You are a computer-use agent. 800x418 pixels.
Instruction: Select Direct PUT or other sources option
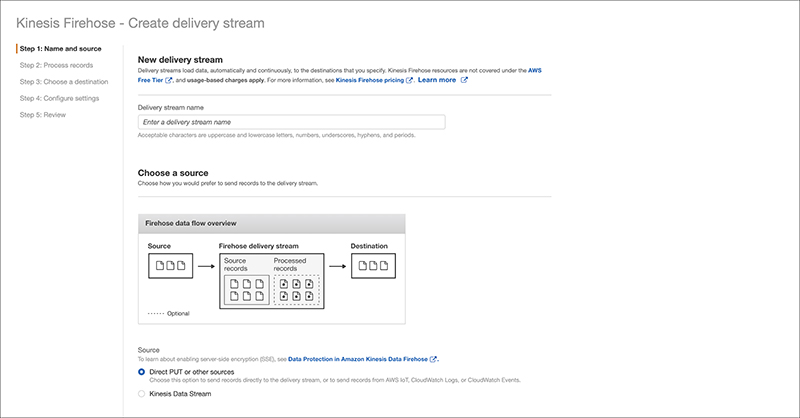click(141, 372)
